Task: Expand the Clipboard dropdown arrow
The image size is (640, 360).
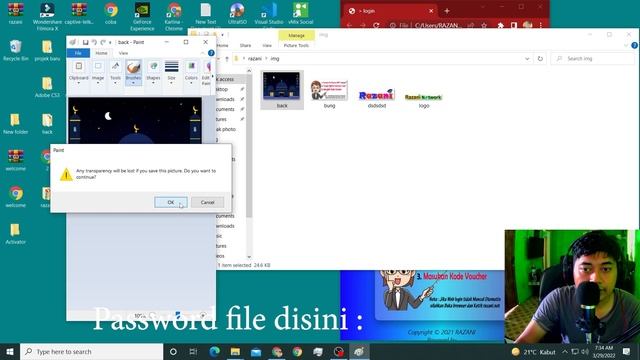Action: coord(78,83)
